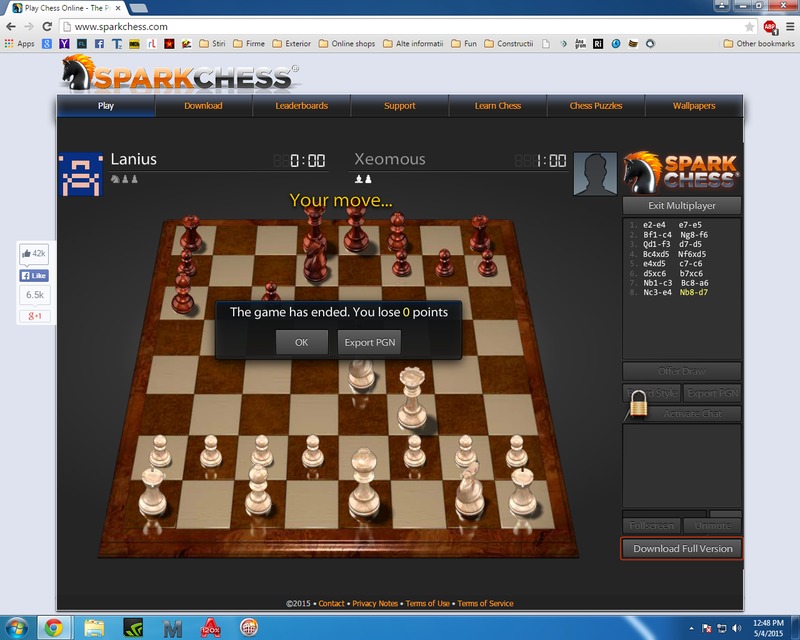Click the Facebook bookmark icon
Screen dimensions: 800x640
(x=99, y=43)
